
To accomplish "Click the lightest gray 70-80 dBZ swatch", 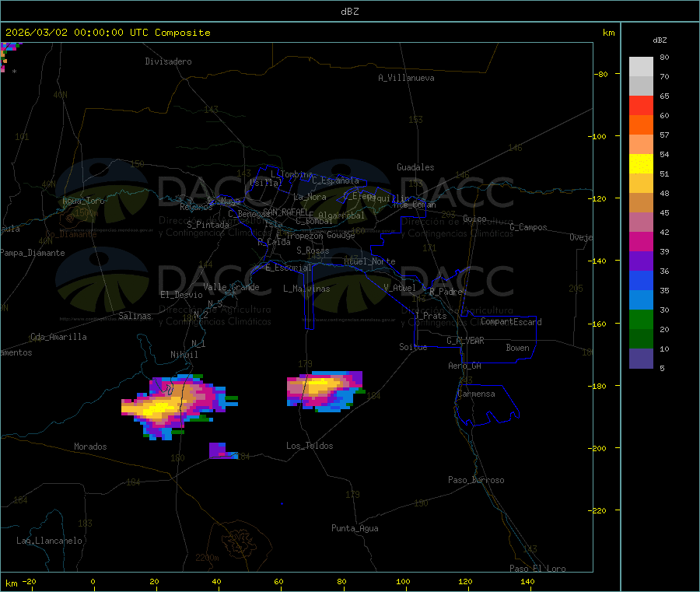I will point(641,67).
